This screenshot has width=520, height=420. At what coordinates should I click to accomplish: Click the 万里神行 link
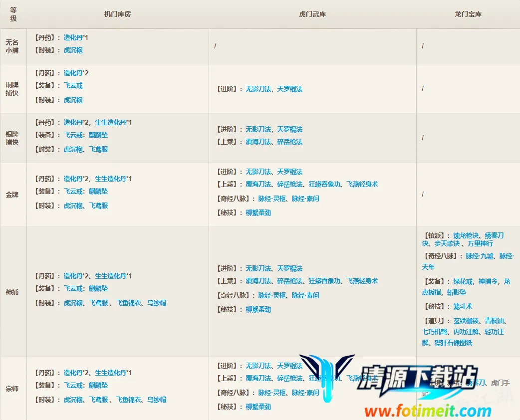click(x=480, y=243)
